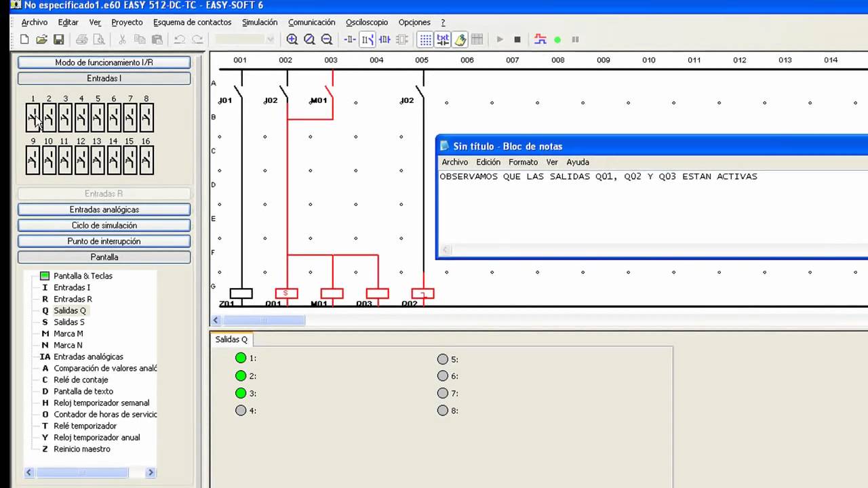Image resolution: width=868 pixels, height=488 pixels.
Task: Expand the Entradas analógicas section
Action: [104, 209]
